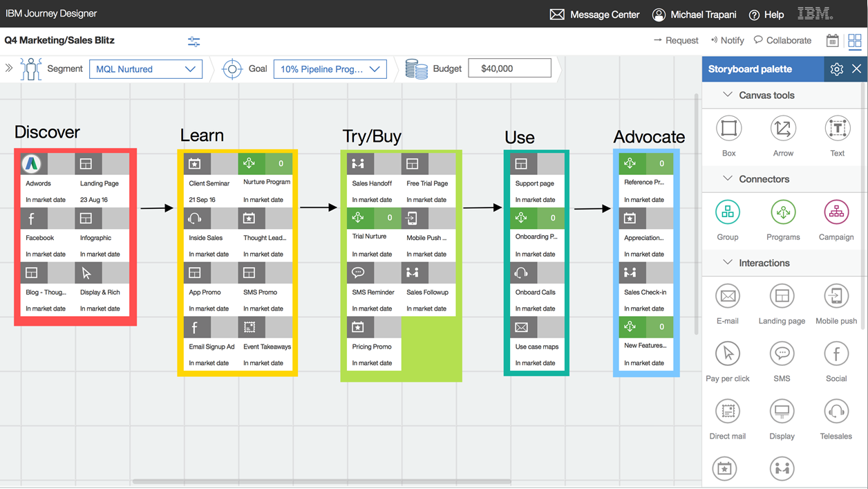Toggle the filter controls beside the journey title

coord(194,41)
